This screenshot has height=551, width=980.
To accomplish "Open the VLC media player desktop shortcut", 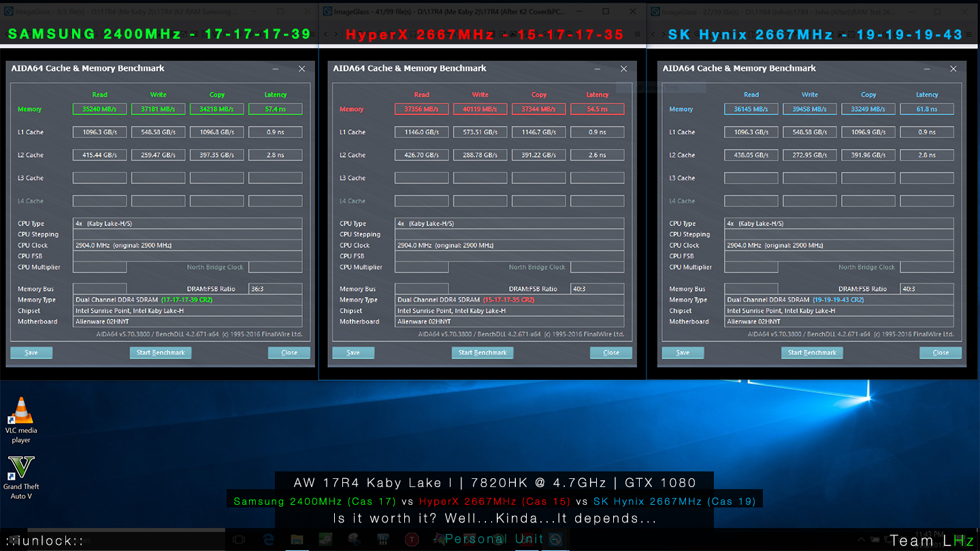I will (x=21, y=420).
